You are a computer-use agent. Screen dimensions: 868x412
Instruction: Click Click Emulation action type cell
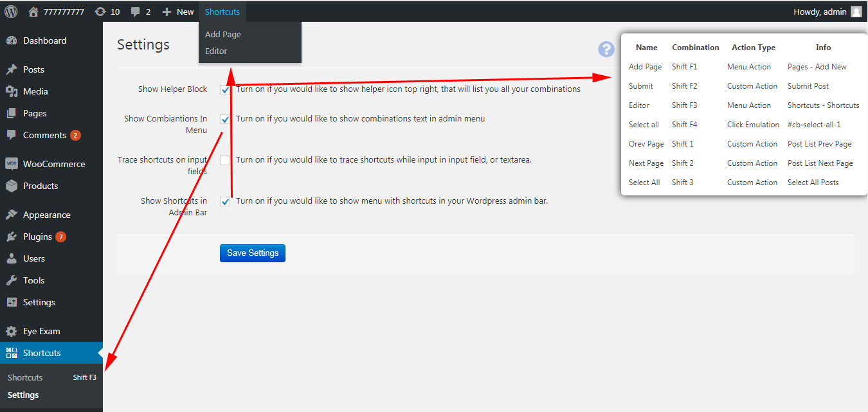[x=753, y=125]
